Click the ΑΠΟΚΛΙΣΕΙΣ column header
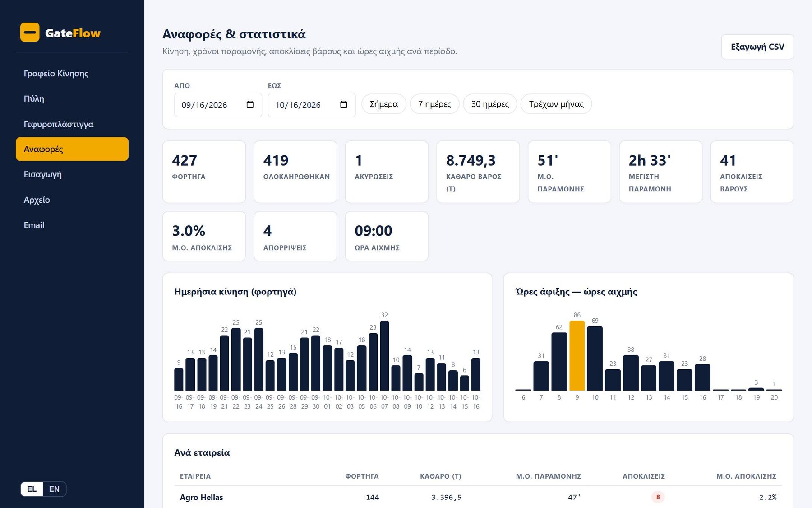 [644, 476]
